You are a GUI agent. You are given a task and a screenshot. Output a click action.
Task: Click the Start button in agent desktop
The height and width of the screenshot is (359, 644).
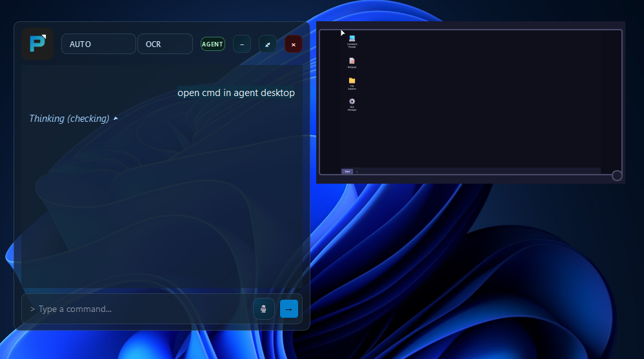click(x=347, y=171)
